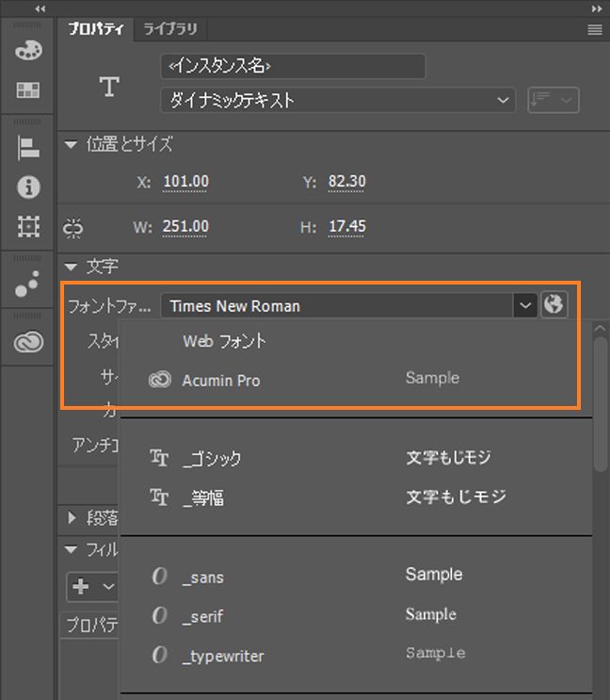Click the H value 17.45
Screen dimensions: 610x700
[x=346, y=227]
